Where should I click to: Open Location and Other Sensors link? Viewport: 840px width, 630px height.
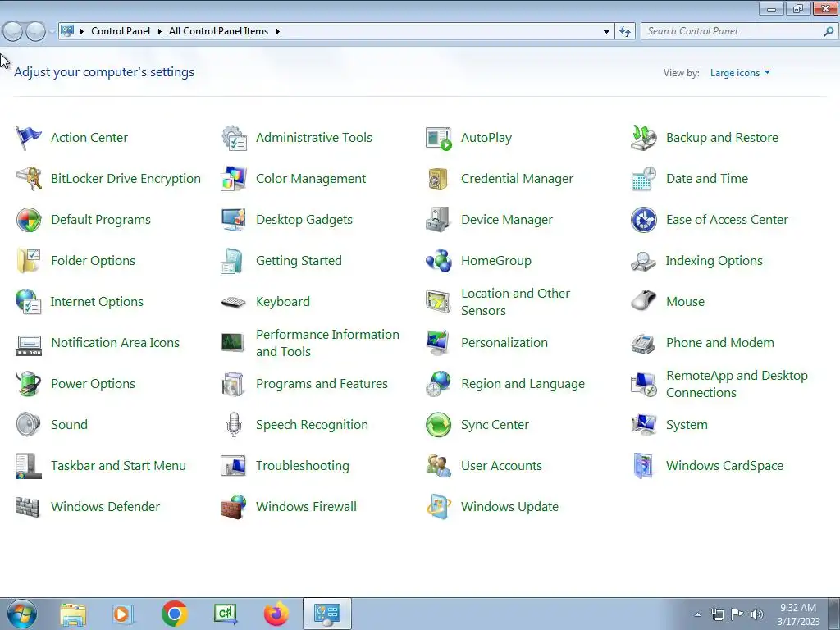515,302
